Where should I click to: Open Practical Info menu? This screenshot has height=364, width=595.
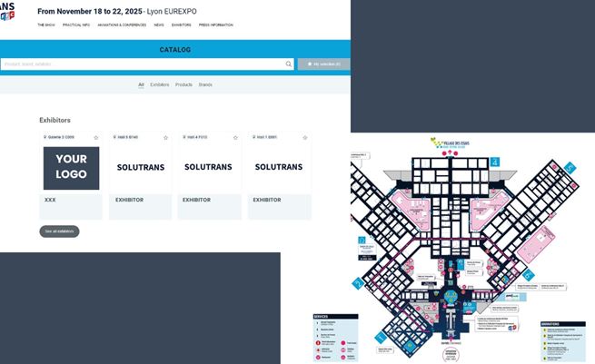(x=76, y=25)
